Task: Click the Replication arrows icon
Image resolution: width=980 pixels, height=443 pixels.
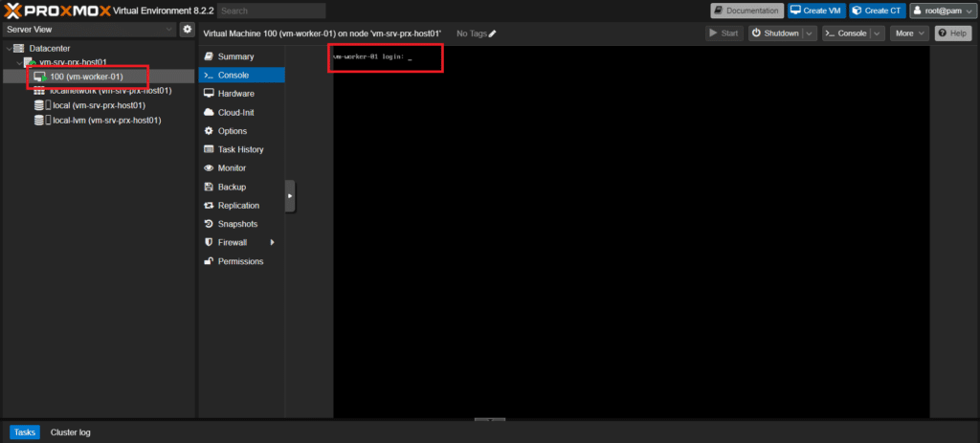Action: 209,206
